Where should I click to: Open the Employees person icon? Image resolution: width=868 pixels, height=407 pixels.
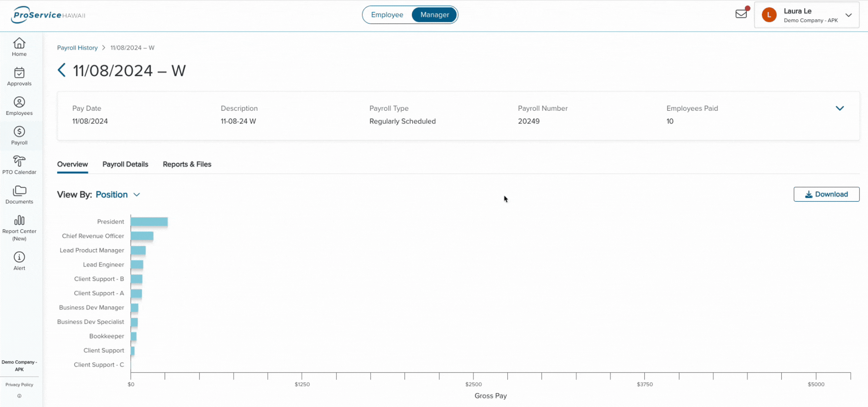(19, 102)
